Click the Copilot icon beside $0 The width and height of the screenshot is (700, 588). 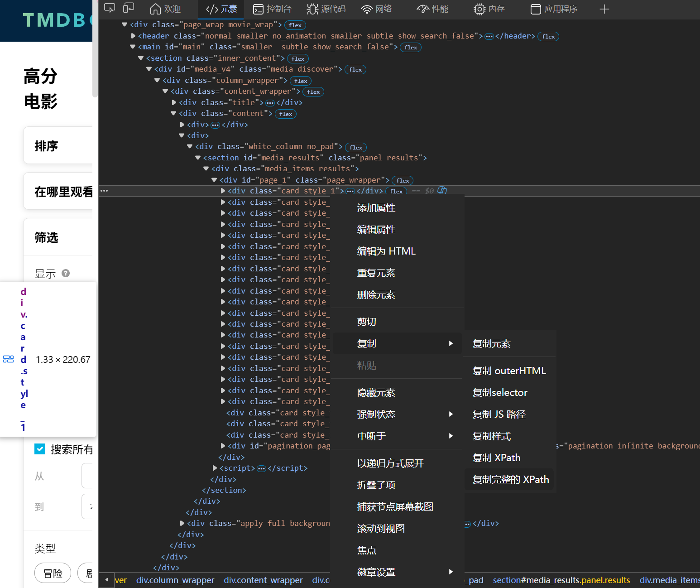click(x=442, y=191)
